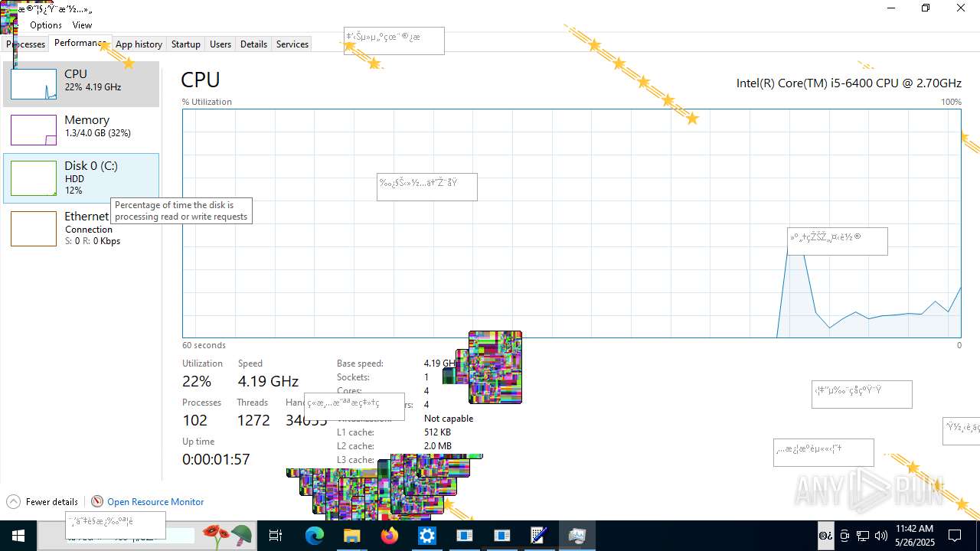Activate the Task Manager taskbar icon
The image size is (980, 551).
coord(577,536)
